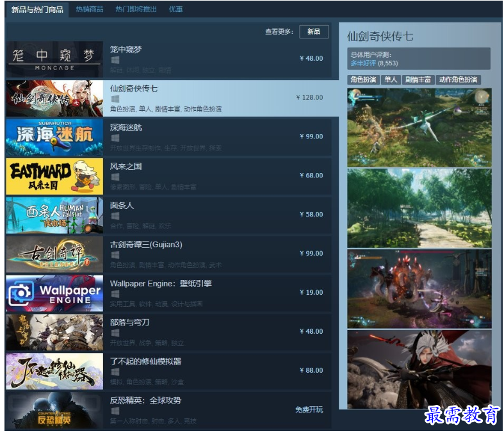Open the 古剑奇谭 capsule image
This screenshot has height=435, width=504.
coord(54,254)
